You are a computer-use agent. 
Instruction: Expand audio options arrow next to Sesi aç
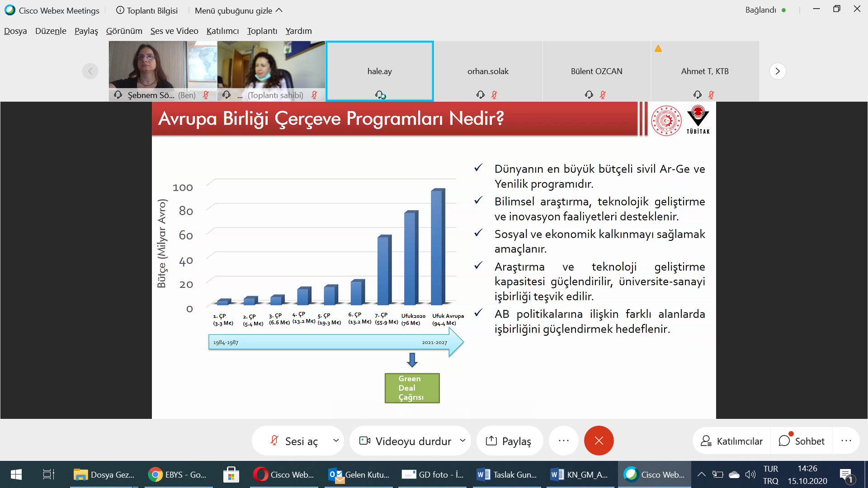tap(336, 441)
